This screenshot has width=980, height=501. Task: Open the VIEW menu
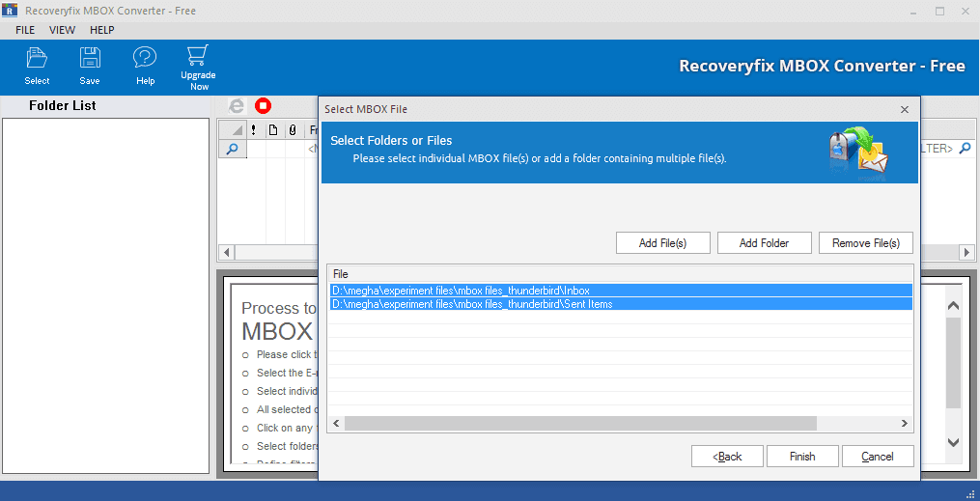(62, 30)
